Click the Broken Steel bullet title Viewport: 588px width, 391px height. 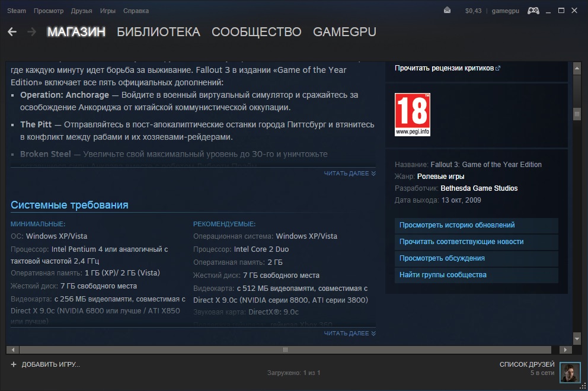click(x=46, y=154)
